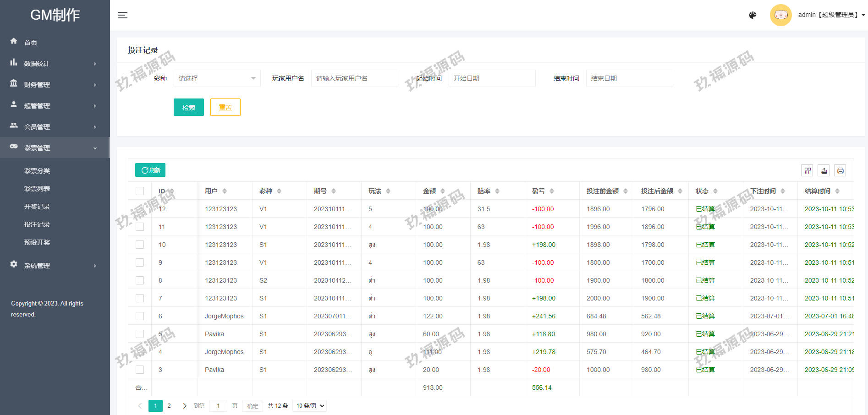Open the theme color palette icon
The height and width of the screenshot is (415, 868).
click(753, 15)
